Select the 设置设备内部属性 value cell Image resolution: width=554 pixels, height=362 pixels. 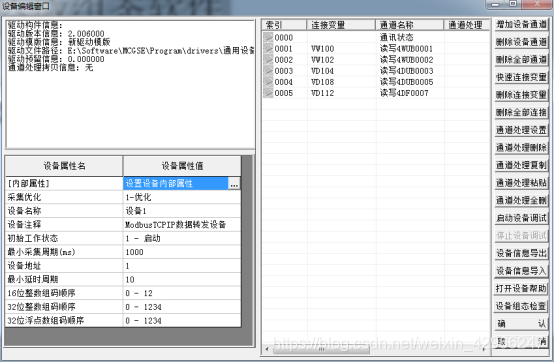tap(176, 184)
